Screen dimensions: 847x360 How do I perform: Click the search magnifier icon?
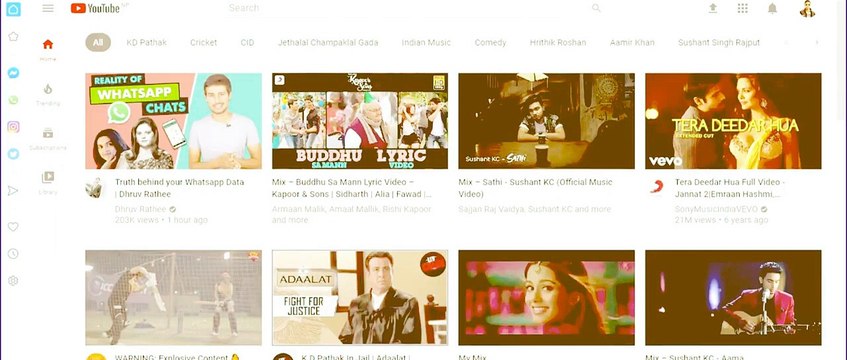click(596, 8)
